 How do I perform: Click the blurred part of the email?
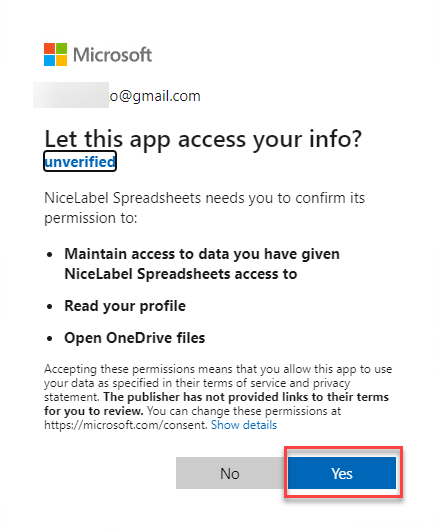click(x=71, y=95)
